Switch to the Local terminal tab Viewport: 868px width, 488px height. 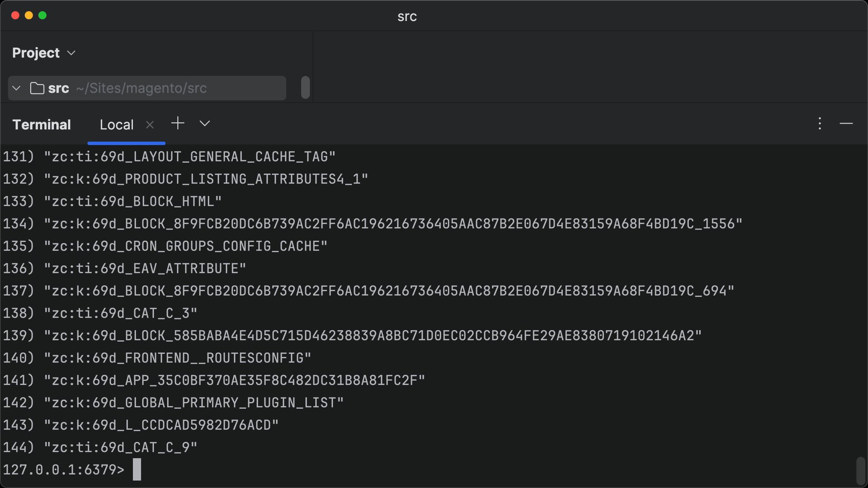(117, 125)
